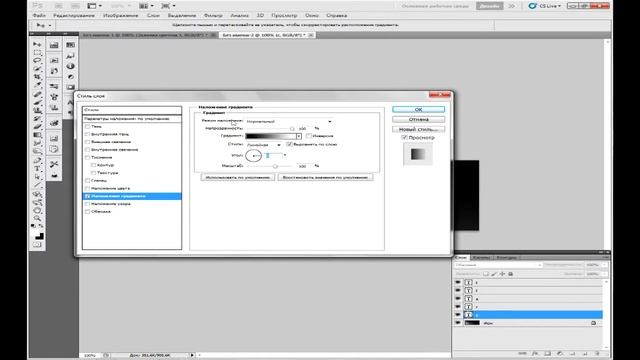
Task: Click the Дизайн workspace button
Action: [x=489, y=6]
